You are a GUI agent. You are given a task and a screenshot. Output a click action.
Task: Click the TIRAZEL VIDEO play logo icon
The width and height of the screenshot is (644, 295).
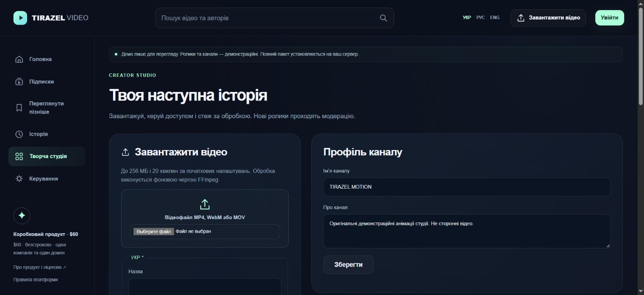coord(20,18)
